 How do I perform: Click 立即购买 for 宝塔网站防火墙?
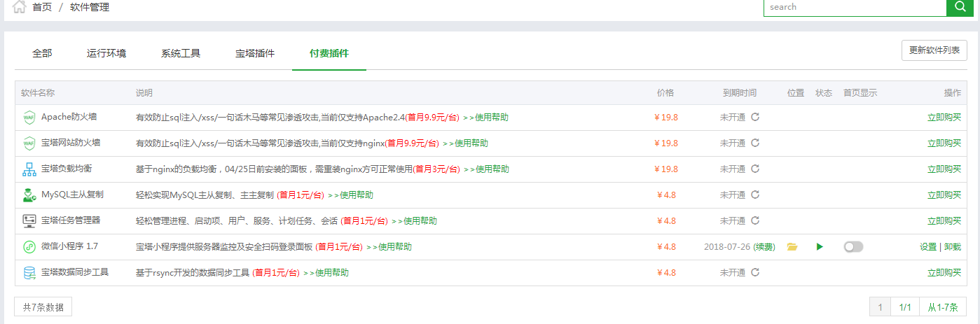pyautogui.click(x=944, y=143)
